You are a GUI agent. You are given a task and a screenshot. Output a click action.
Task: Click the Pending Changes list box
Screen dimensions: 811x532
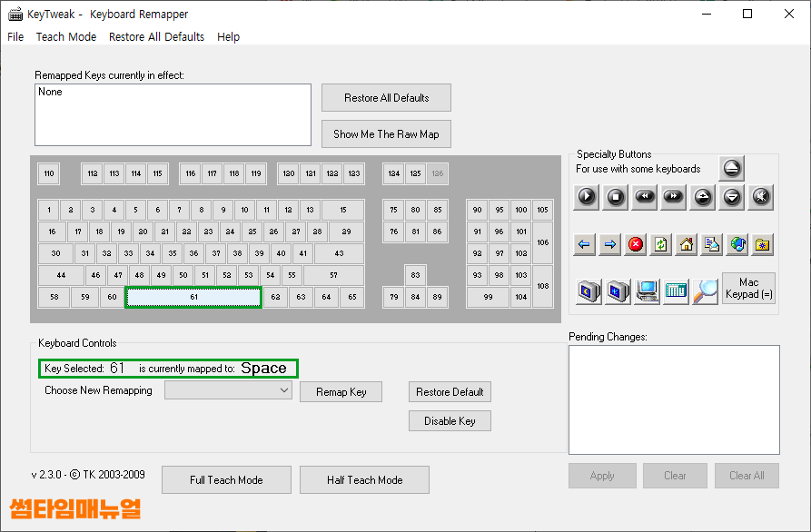(x=674, y=399)
